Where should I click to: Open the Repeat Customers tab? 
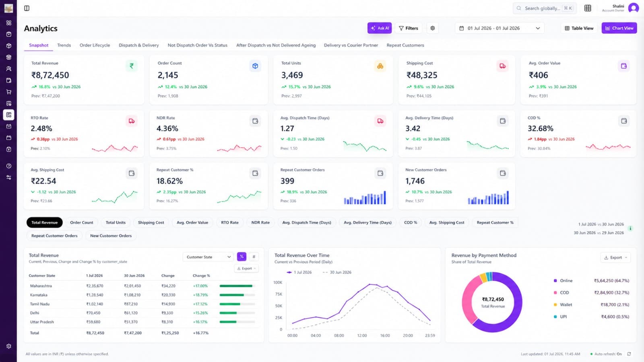click(x=405, y=45)
